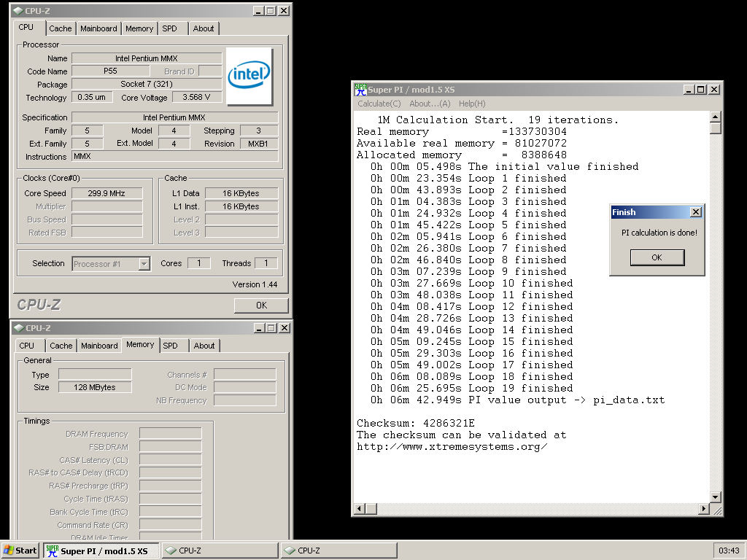Close the bottom CPU-Z window
This screenshot has height=560, width=747.
point(285,327)
